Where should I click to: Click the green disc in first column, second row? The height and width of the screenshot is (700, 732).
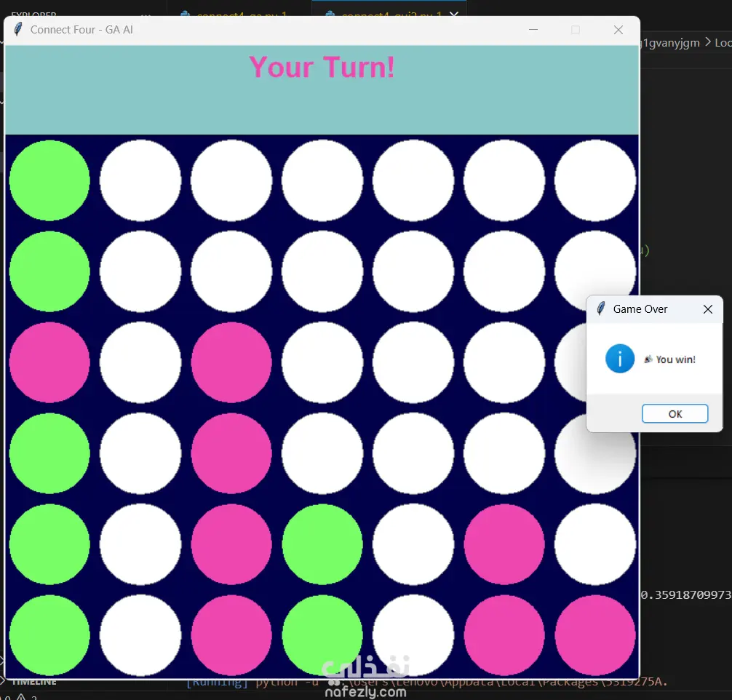(x=49, y=271)
